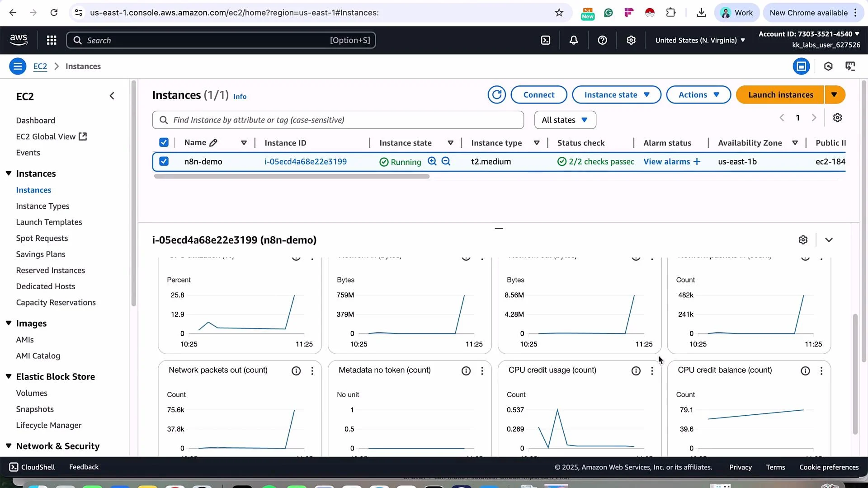Sort by Instance type column arrow
This screenshot has width=868, height=488.
pos(537,143)
